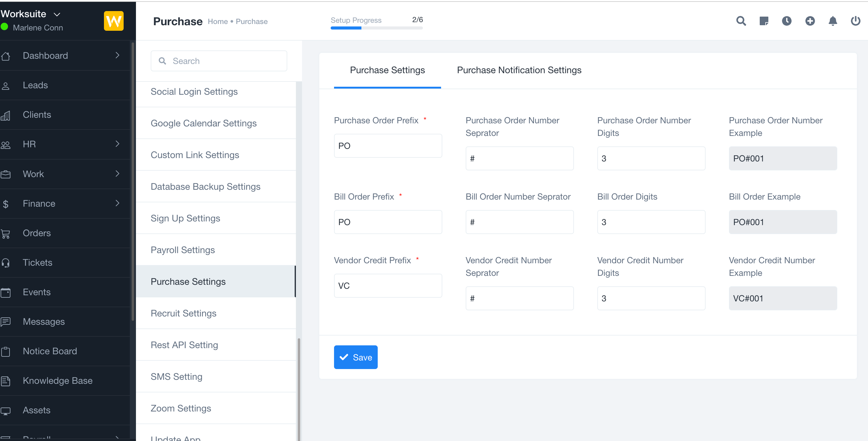View history via the clock icon
The width and height of the screenshot is (868, 441).
[x=787, y=21]
